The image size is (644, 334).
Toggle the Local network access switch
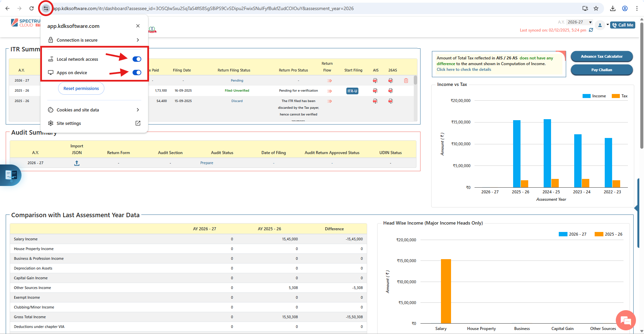137,59
